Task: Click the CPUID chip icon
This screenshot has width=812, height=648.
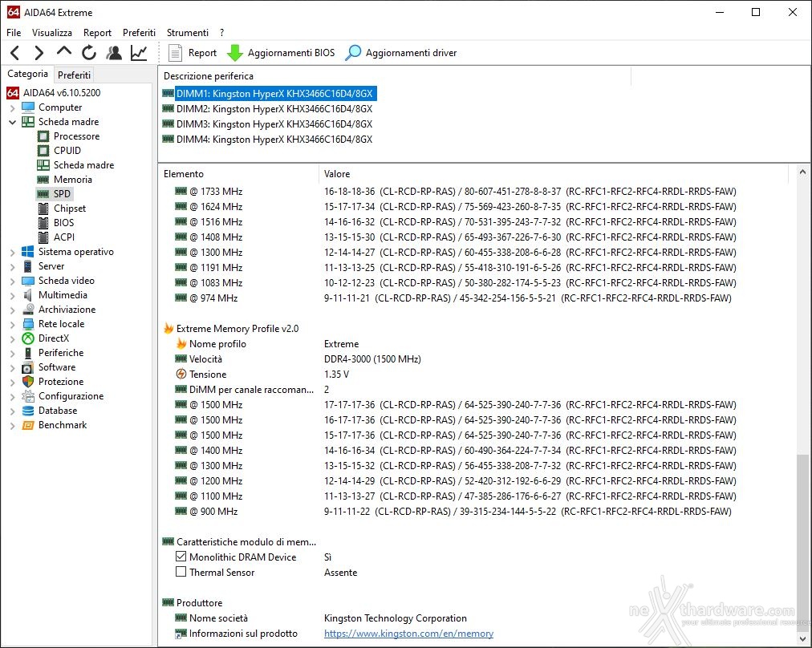Action: (43, 151)
